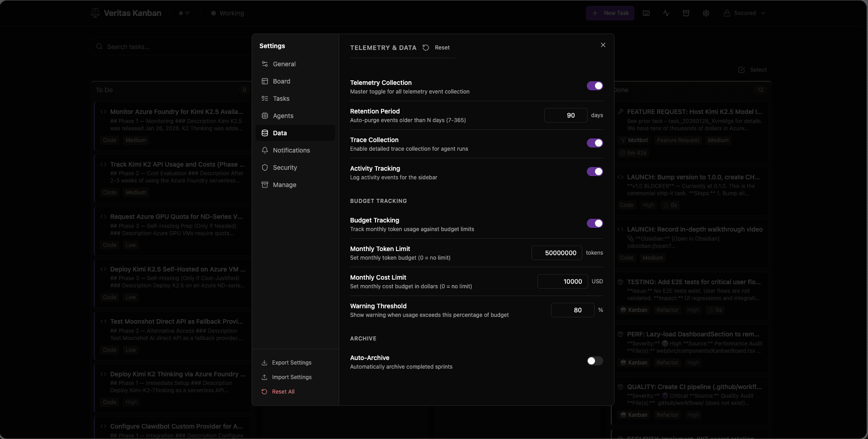Turn off Trace Collection switch

(595, 143)
